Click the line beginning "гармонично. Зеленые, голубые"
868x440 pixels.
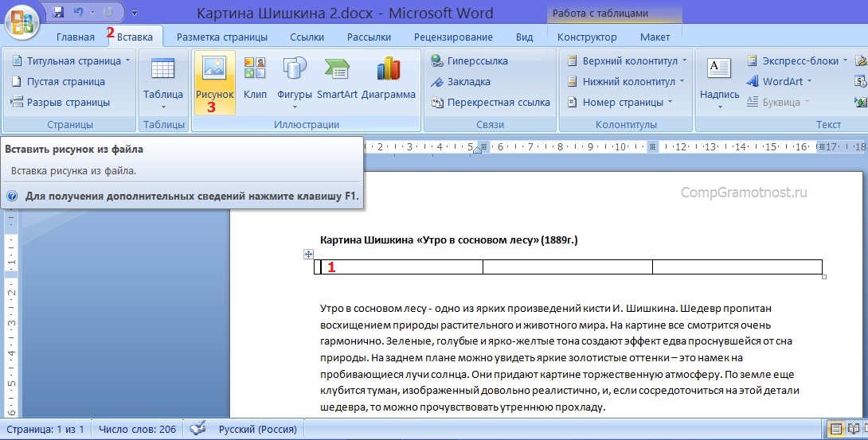[x=556, y=341]
